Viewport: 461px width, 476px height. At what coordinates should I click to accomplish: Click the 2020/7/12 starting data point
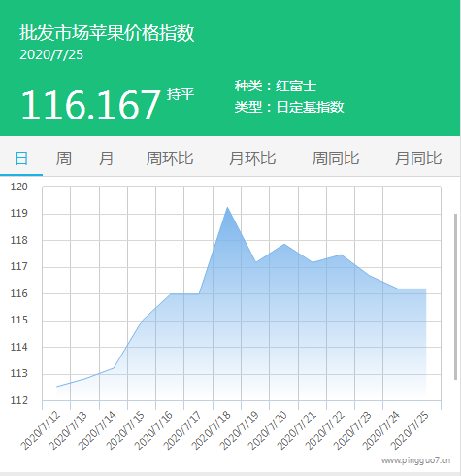pyautogui.click(x=57, y=387)
